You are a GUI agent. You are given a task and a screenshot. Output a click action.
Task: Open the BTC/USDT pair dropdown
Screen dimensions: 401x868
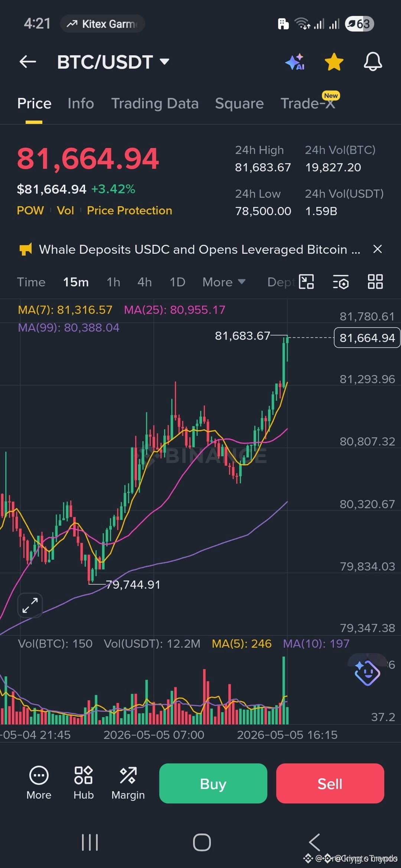113,62
